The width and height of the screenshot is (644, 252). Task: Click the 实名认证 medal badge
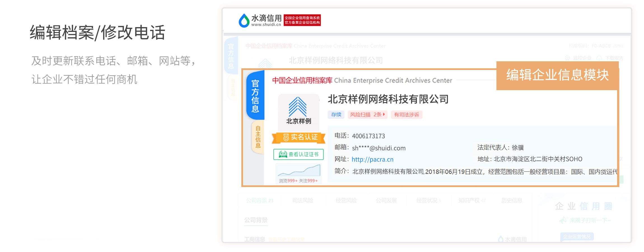tap(299, 137)
